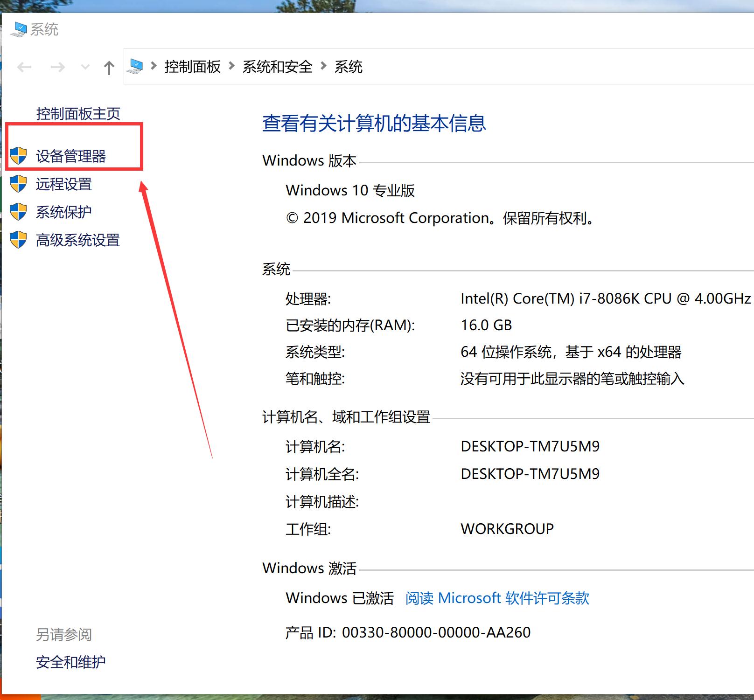Open 阅读 Microsoft 软件许可条款 link
The width and height of the screenshot is (754, 700).
(497, 598)
